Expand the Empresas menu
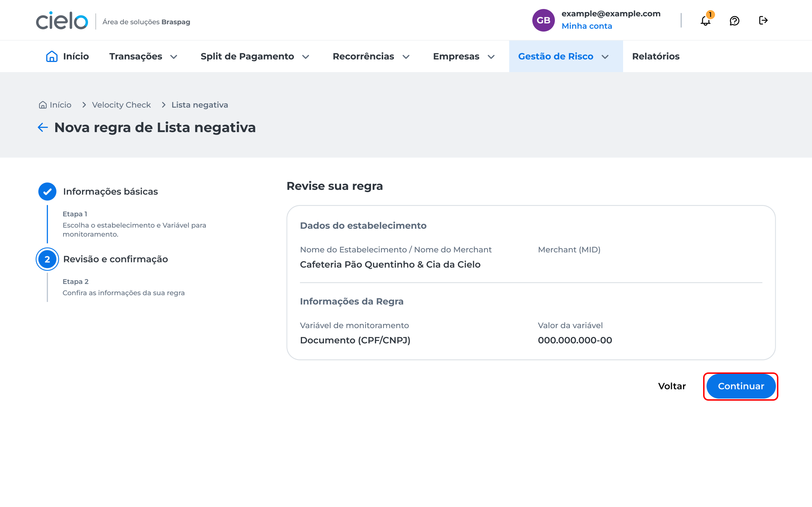 pyautogui.click(x=463, y=56)
